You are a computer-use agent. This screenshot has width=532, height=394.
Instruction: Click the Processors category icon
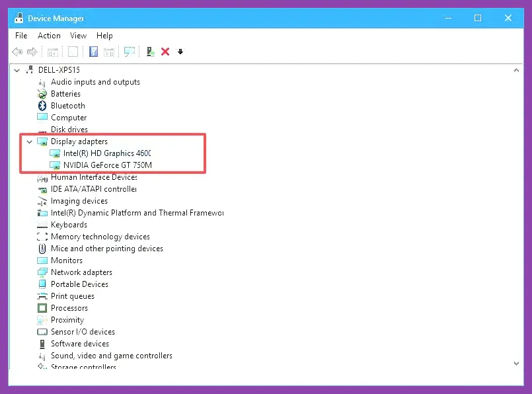point(42,308)
